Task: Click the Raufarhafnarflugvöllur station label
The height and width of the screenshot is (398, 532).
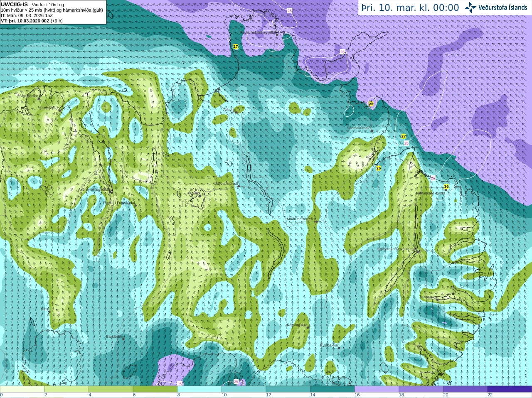Action: pos(258,32)
